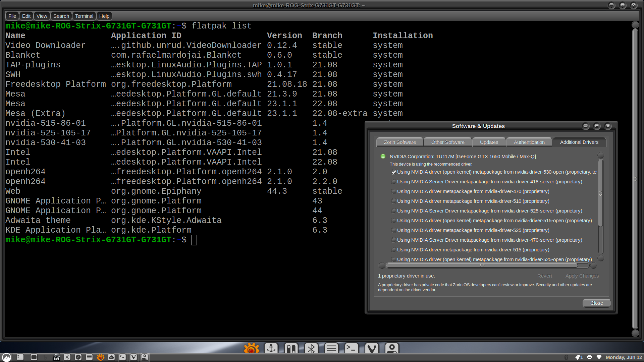Click the 'org.gnome.Epiphany' text in terminal

(156, 191)
